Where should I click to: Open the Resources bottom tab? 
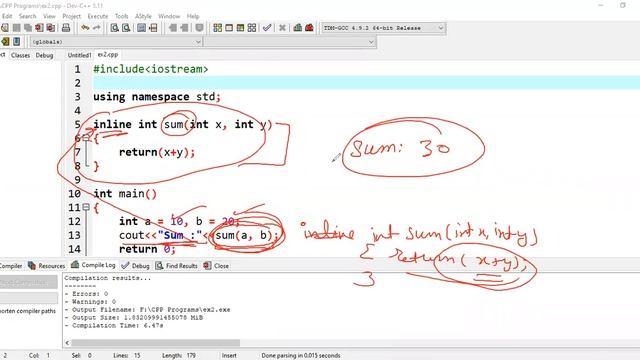(x=46, y=266)
